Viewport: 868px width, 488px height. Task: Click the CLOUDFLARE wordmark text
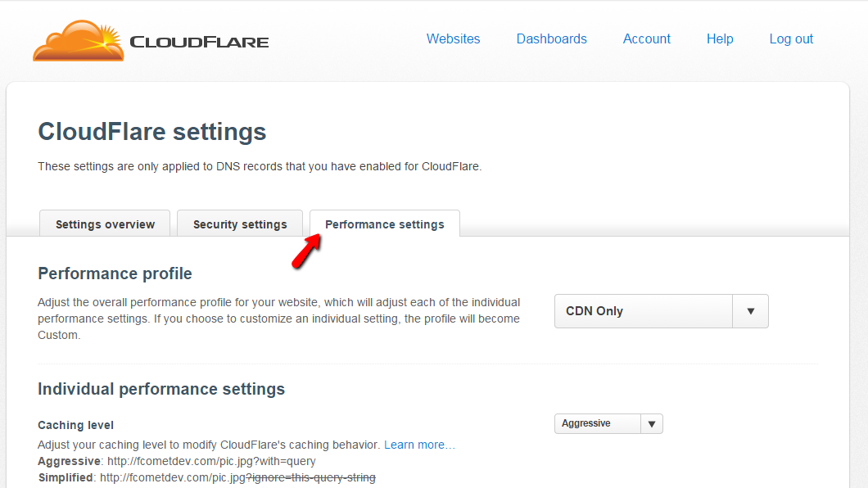(x=199, y=42)
